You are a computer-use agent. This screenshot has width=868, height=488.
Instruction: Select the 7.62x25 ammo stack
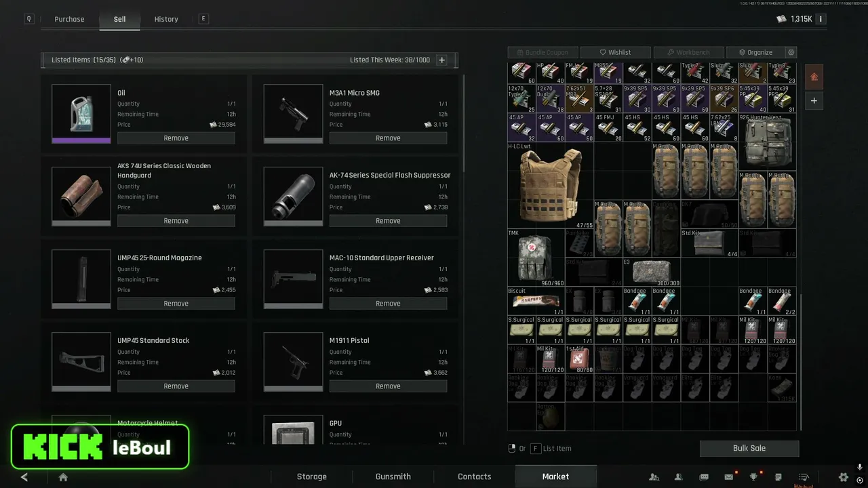724,127
